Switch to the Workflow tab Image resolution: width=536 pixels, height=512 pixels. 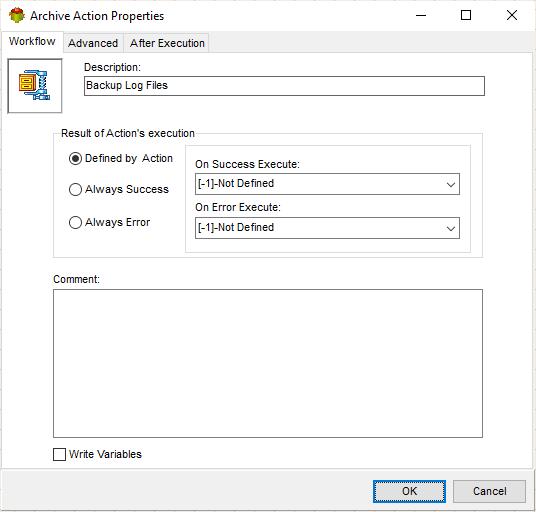32,41
